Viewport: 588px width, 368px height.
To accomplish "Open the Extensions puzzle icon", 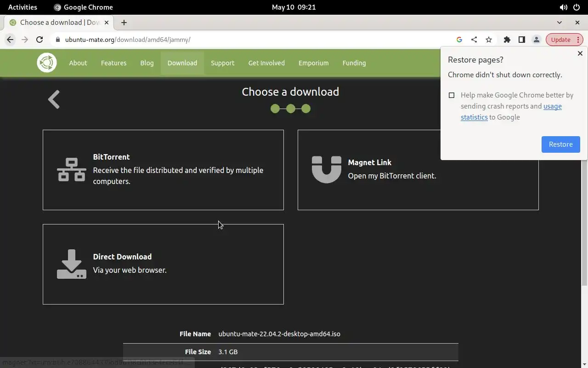I will tap(507, 40).
